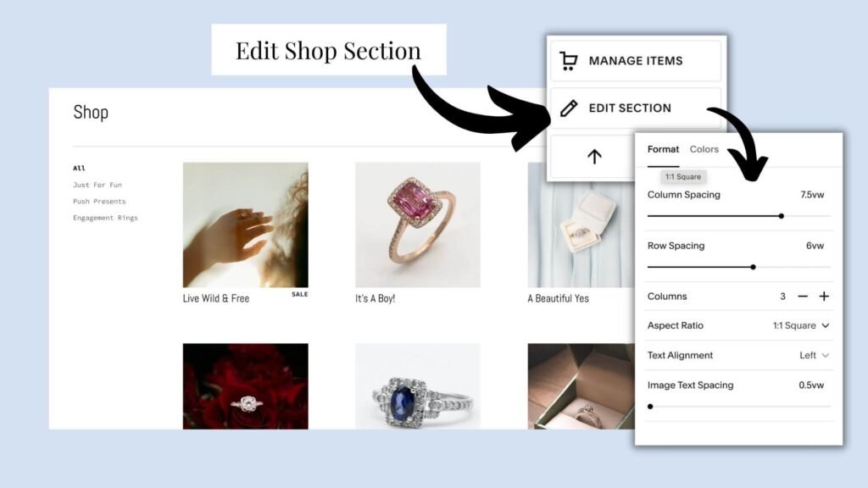868x488 pixels.
Task: Filter shop by Engagement Rings category
Action: pos(105,218)
